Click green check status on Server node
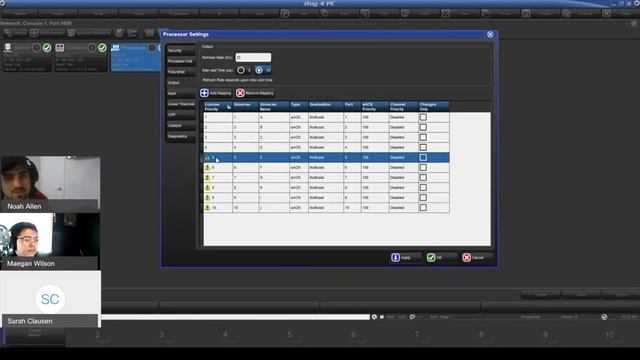640x360 pixels. [47, 48]
